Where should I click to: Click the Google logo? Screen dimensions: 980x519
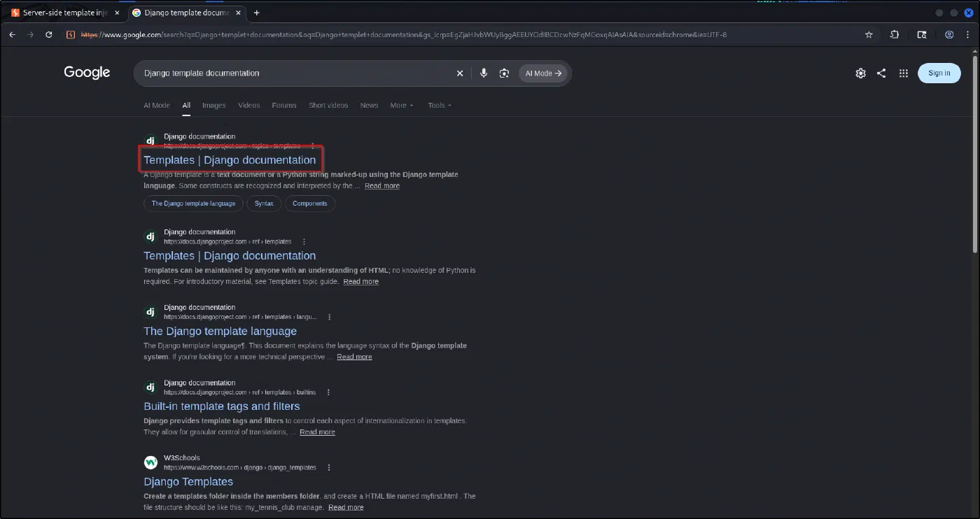click(87, 73)
